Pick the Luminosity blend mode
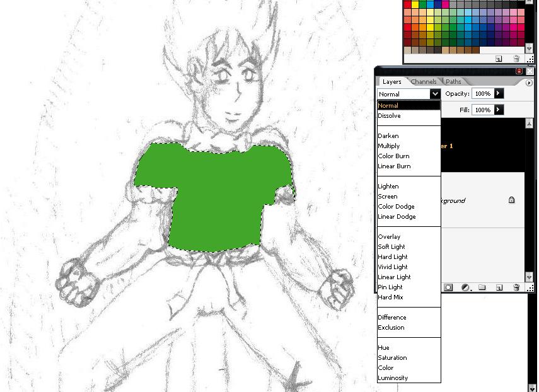The width and height of the screenshot is (539, 392). (393, 378)
